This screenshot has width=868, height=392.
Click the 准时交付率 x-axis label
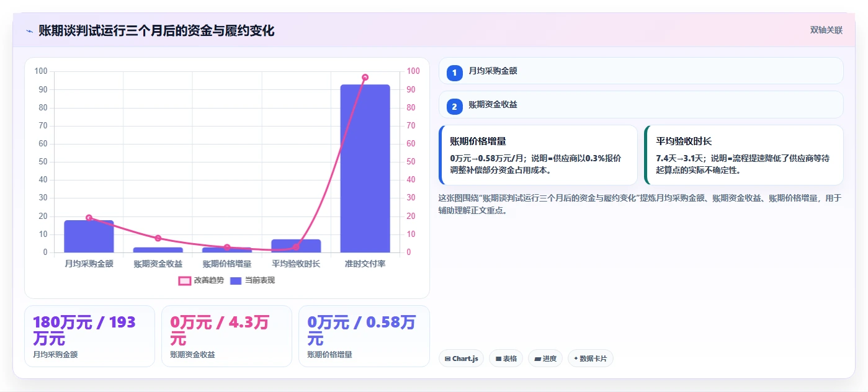[365, 264]
